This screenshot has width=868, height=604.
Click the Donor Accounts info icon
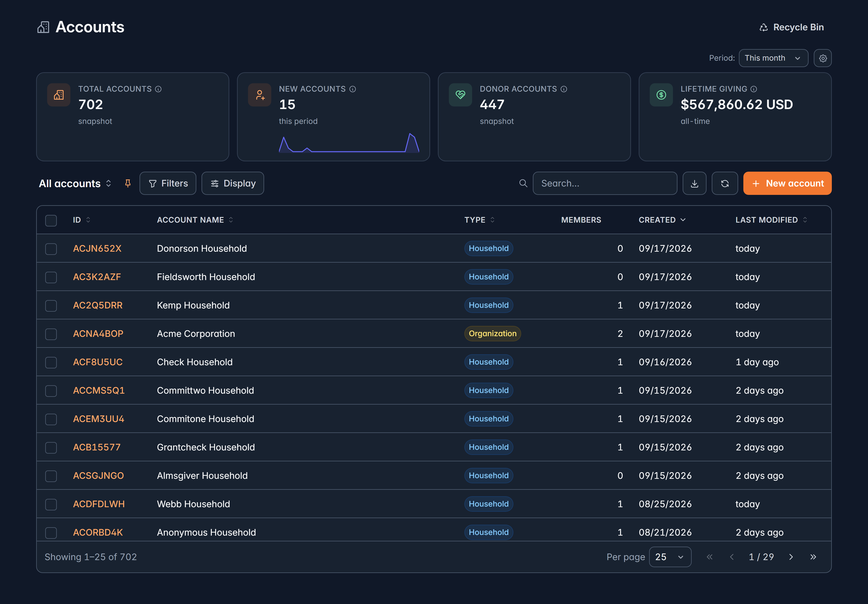coord(564,89)
